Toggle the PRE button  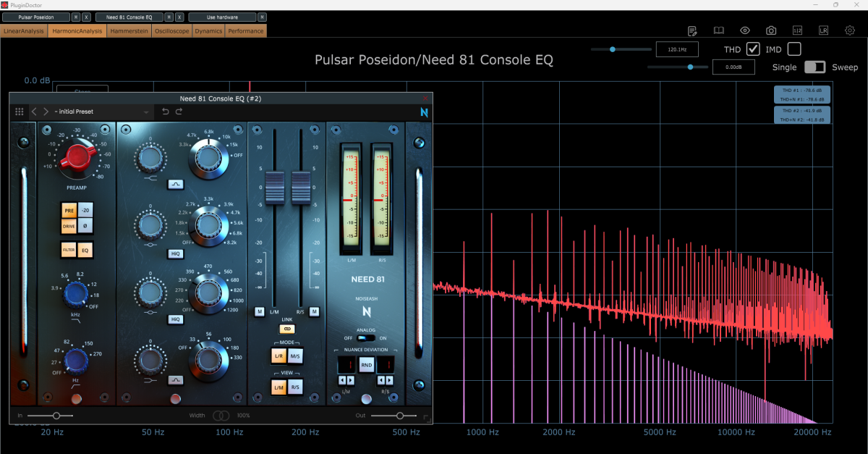pyautogui.click(x=69, y=211)
